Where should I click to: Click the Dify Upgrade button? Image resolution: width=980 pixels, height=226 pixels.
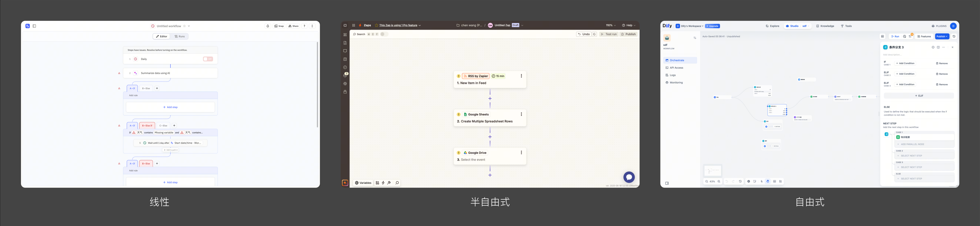[713, 26]
